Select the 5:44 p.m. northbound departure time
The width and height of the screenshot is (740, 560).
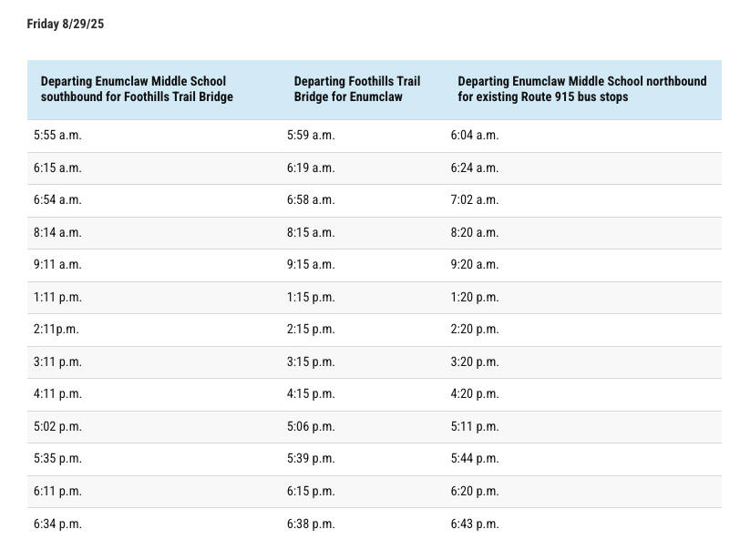474,459
